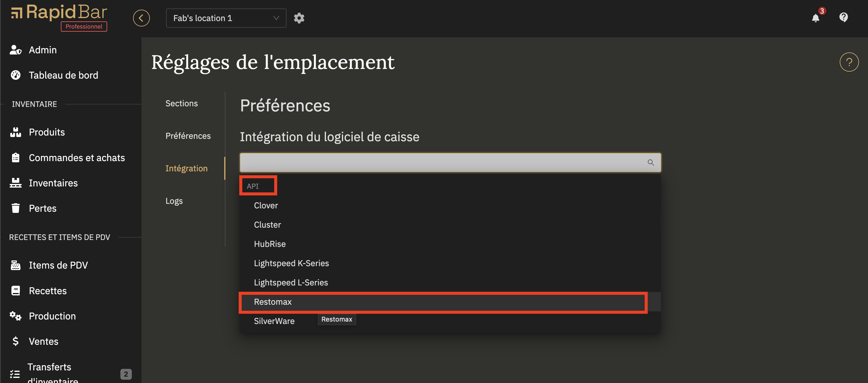The image size is (868, 383).
Task: Select Lightspeed L-Series
Action: tap(450, 282)
